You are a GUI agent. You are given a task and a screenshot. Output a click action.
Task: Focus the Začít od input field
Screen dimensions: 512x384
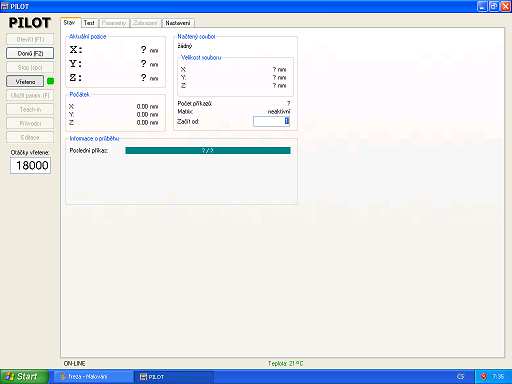pos(271,121)
